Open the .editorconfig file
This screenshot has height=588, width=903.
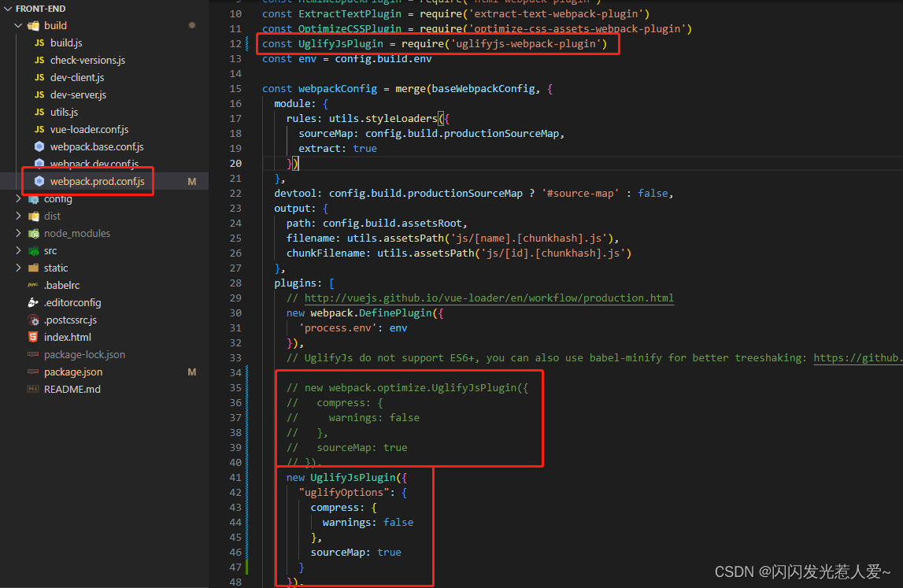pyautogui.click(x=70, y=302)
